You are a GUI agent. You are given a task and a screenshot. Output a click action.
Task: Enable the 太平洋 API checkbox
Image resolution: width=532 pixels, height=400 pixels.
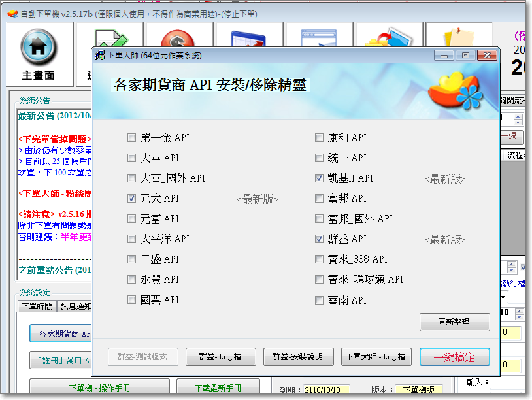point(131,239)
